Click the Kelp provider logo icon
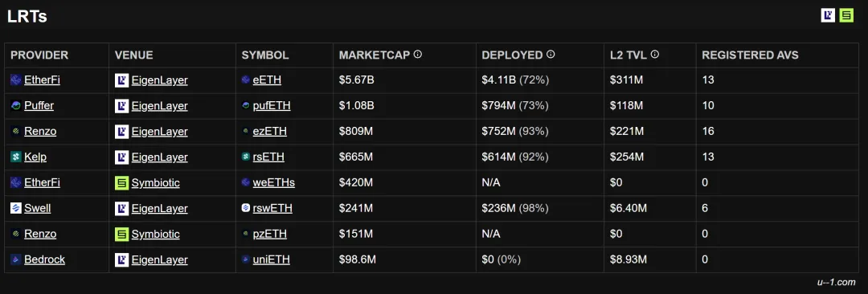 point(16,157)
